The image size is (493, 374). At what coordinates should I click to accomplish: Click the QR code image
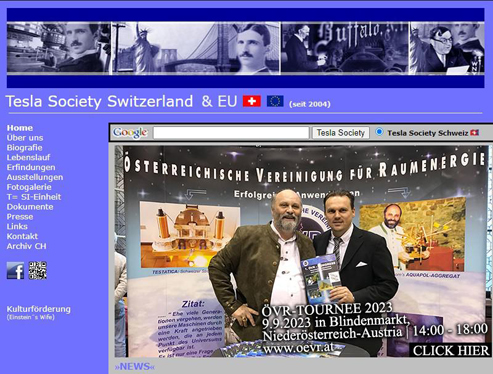tap(37, 270)
